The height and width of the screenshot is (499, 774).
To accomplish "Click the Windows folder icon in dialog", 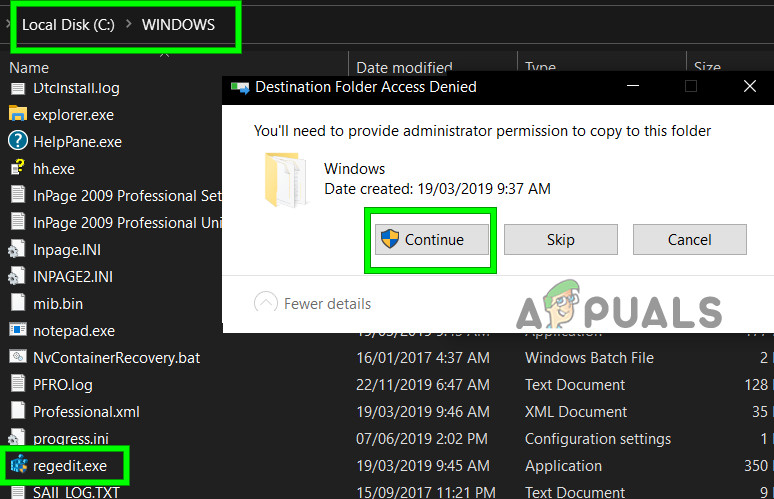I will coord(285,180).
